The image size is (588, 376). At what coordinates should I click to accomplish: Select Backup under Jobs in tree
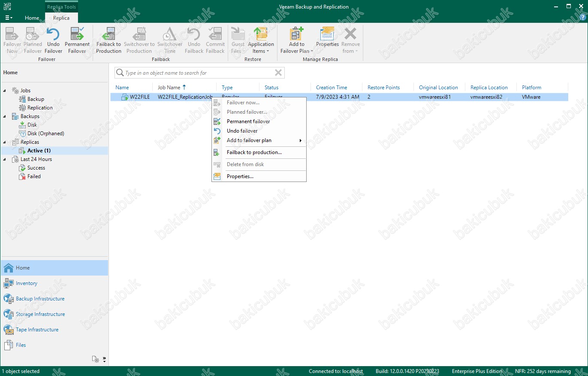click(x=36, y=99)
